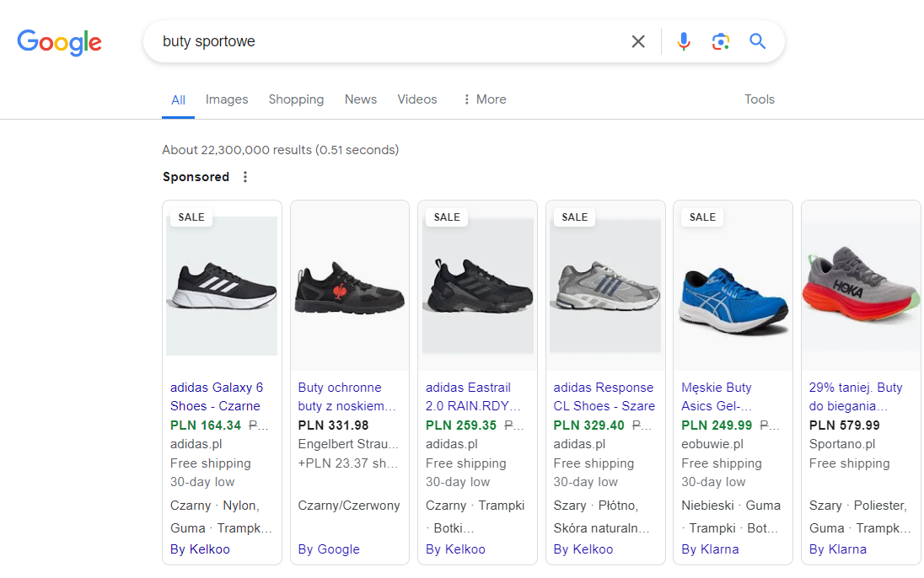This screenshot has width=924, height=578.
Task: Click the 'Sportano.pl' seller text
Action: [842, 444]
